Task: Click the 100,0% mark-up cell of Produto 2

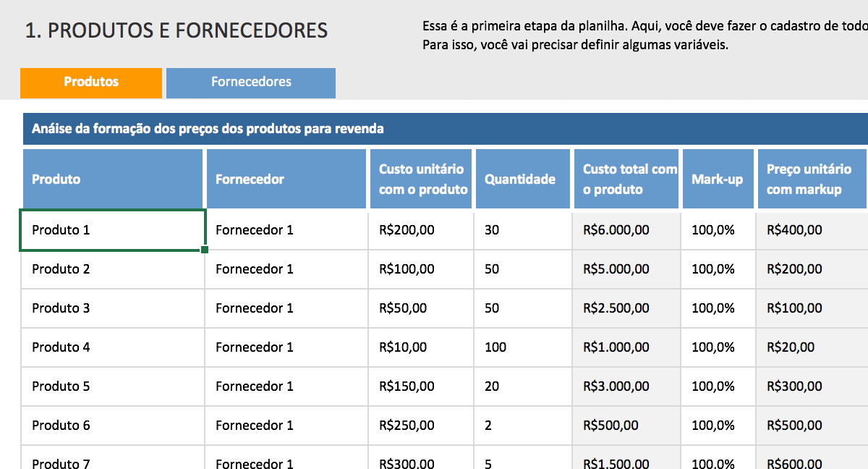Action: pyautogui.click(x=718, y=269)
